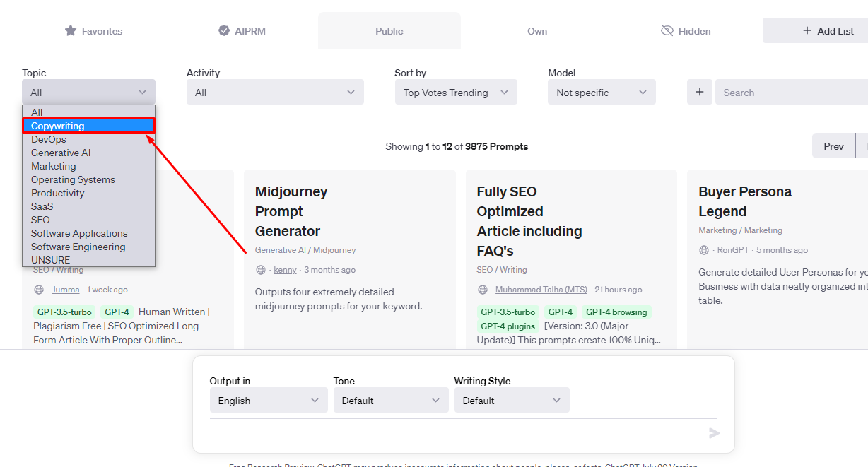The image size is (868, 467).
Task: Change the Output in English dropdown
Action: point(269,401)
